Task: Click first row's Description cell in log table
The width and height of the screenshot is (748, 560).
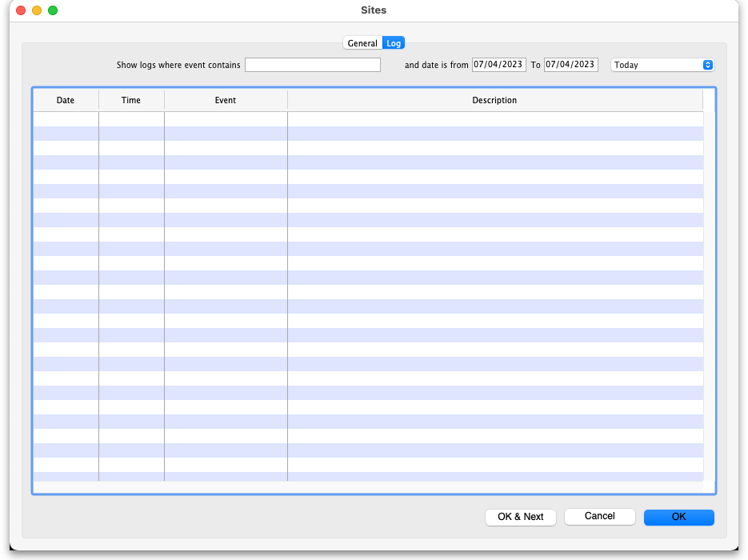Action: pyautogui.click(x=494, y=119)
